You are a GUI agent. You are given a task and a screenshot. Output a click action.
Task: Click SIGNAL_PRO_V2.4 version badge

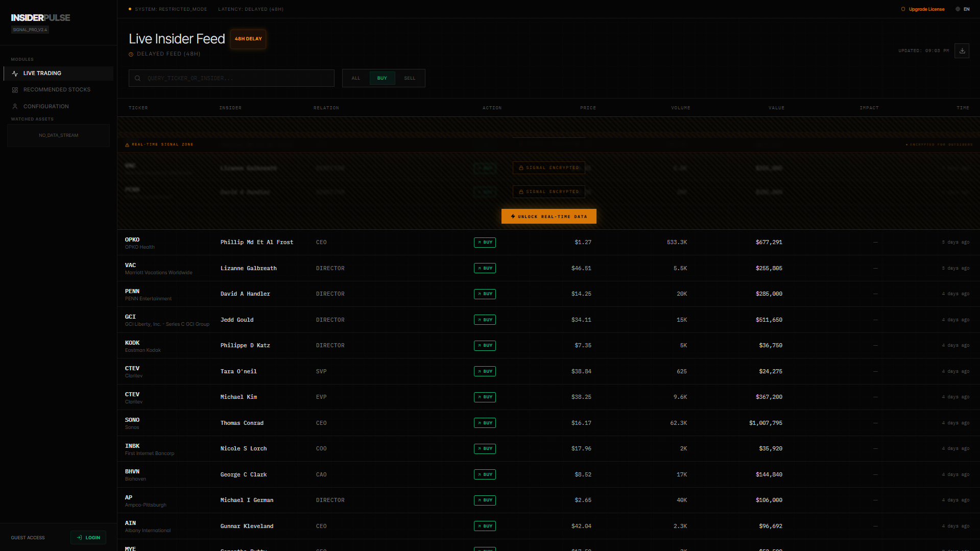(x=30, y=30)
